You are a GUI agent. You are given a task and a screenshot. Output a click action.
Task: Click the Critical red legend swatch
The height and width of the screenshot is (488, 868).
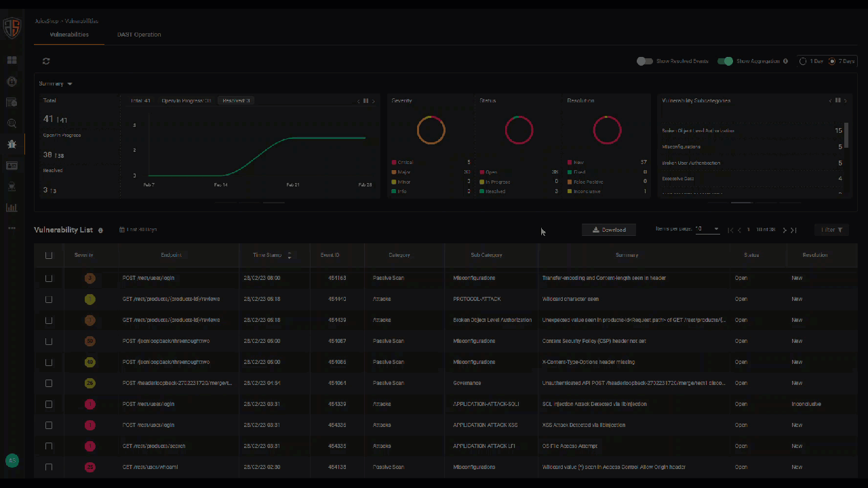[394, 163]
